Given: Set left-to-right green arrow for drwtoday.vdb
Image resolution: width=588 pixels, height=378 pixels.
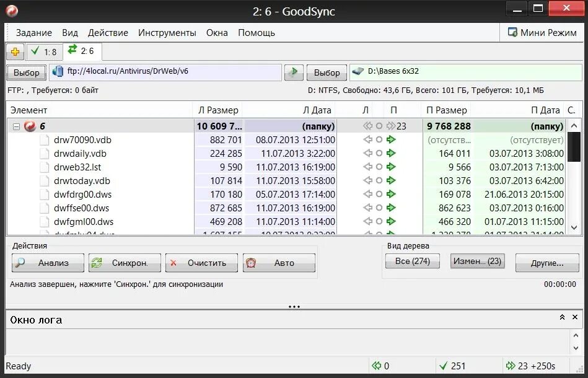Looking at the screenshot, I should click(391, 180).
